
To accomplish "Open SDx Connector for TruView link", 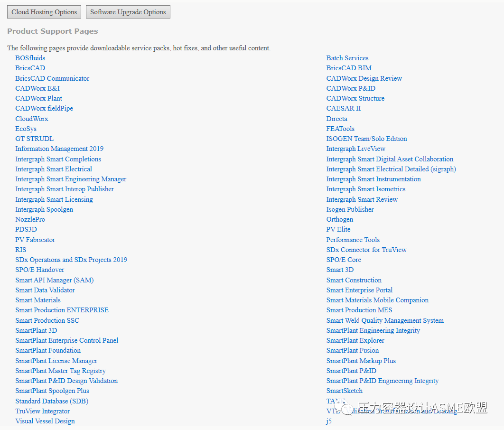I will coord(366,250).
